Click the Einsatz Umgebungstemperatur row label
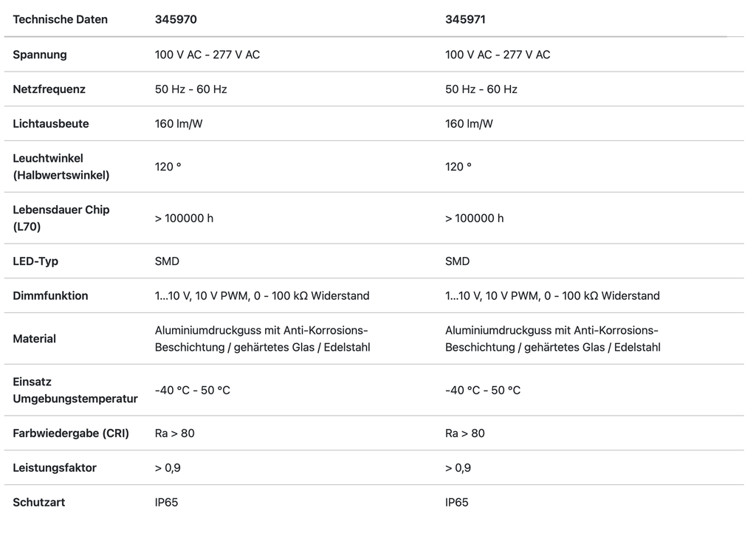Screen dimensions: 756x533 [x=75, y=391]
